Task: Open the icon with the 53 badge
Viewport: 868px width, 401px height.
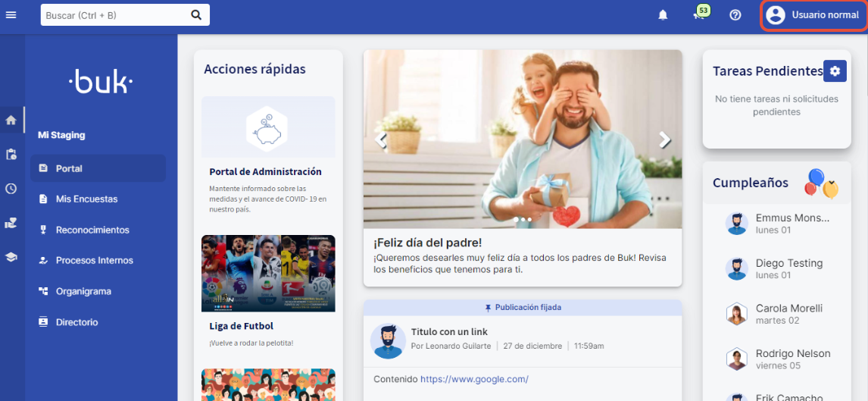Action: [x=698, y=15]
